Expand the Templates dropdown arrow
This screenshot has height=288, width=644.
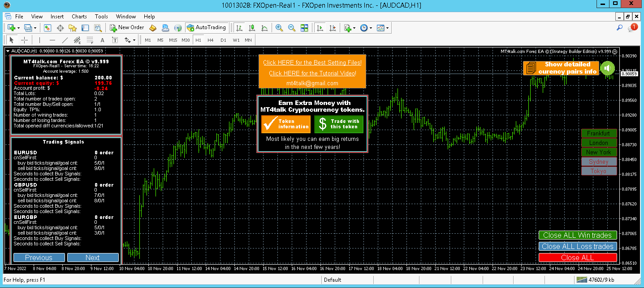click(x=388, y=28)
